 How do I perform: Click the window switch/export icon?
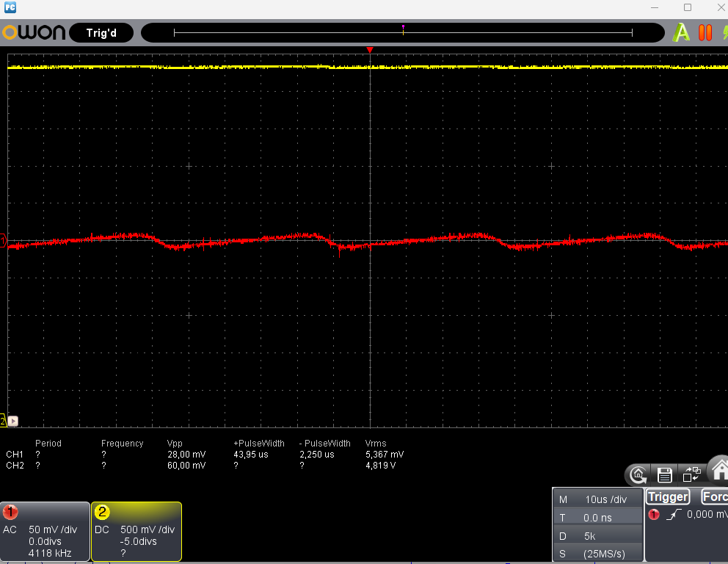(691, 475)
